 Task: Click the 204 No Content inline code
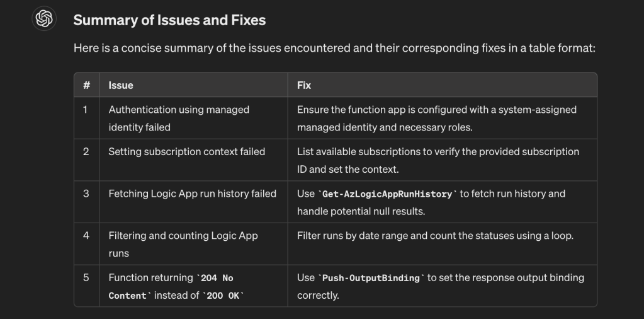point(171,286)
